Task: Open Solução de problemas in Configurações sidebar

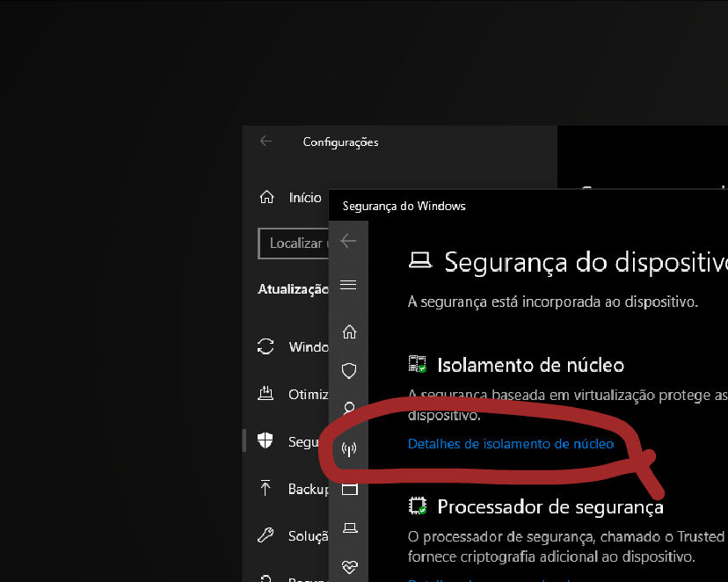Action: point(293,535)
